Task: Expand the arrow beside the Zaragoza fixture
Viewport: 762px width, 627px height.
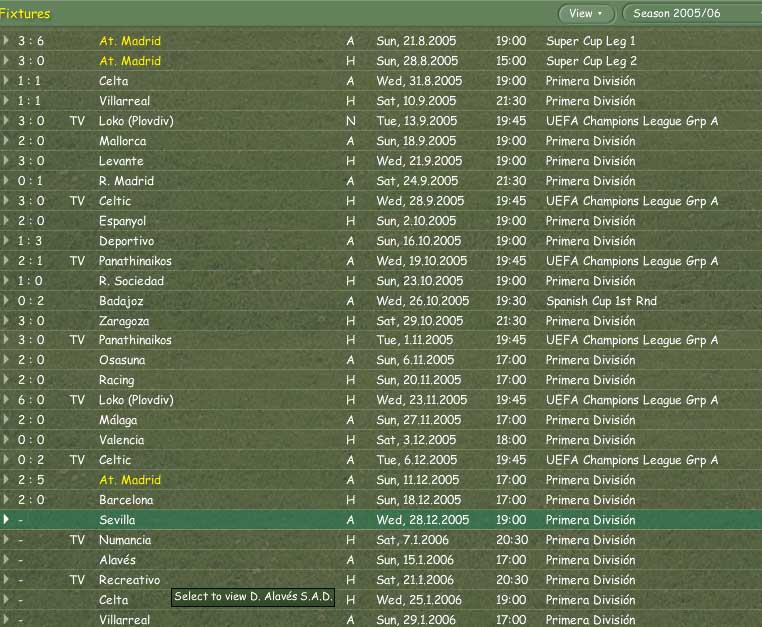Action: [x=6, y=320]
